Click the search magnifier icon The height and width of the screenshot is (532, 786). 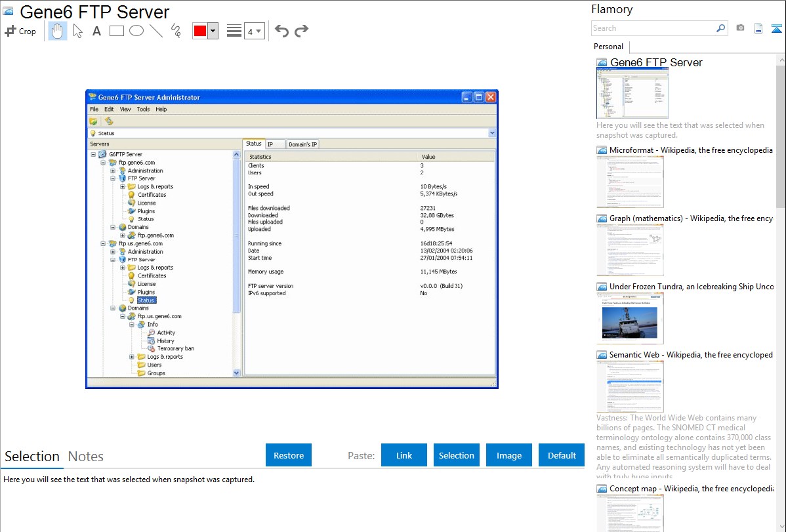pyautogui.click(x=720, y=28)
